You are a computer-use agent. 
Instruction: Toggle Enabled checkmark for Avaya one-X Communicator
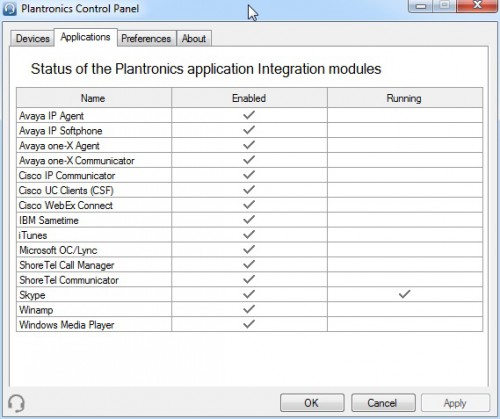(x=249, y=160)
